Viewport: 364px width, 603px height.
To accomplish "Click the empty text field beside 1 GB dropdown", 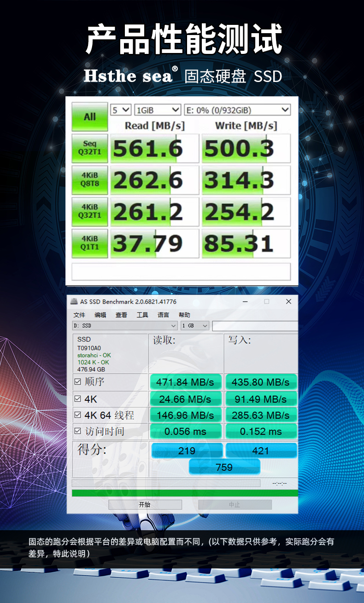I will click(255, 326).
